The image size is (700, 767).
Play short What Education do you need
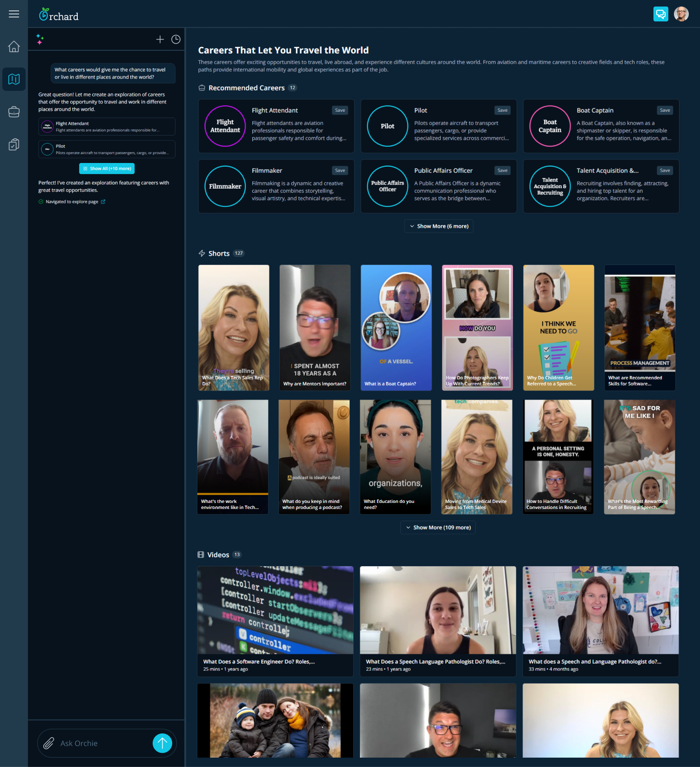point(396,457)
